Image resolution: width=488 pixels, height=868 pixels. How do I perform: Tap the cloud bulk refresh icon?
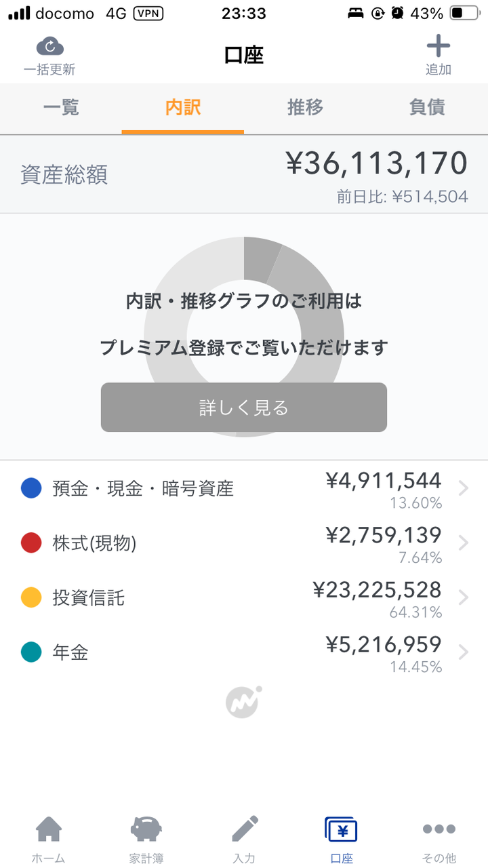coord(49,47)
